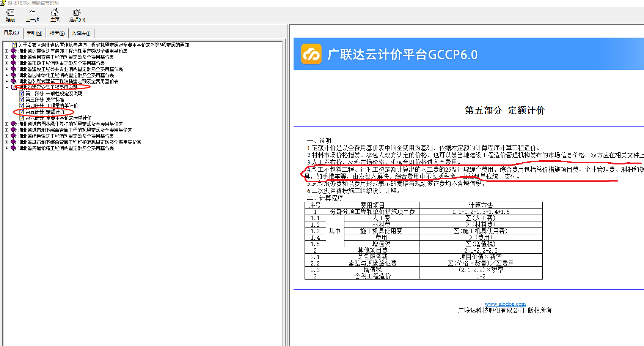
Task: Expand 湖北省城市地下综合管廊工程维护消耗量定额 node
Action: 6,142
